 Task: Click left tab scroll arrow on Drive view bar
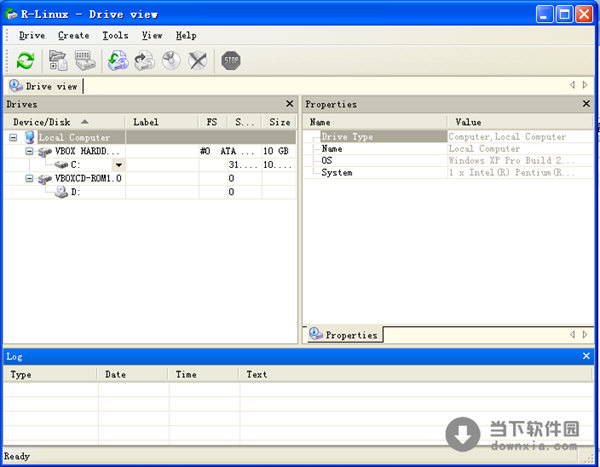tap(572, 85)
